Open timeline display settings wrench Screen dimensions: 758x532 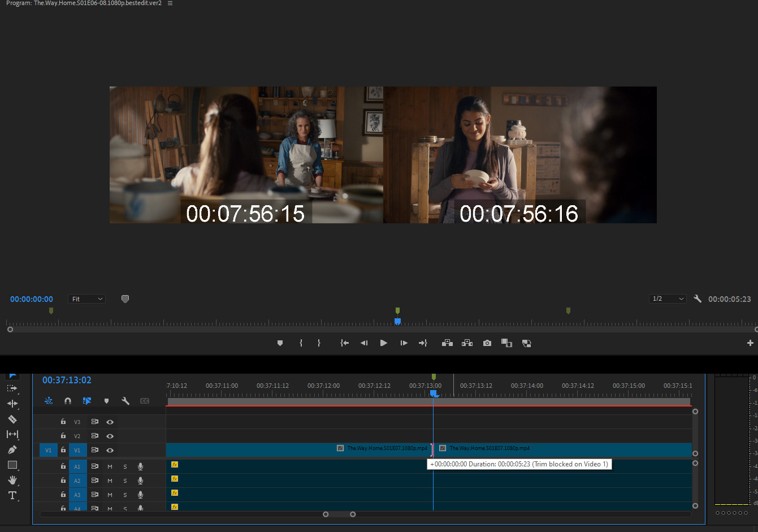(125, 401)
